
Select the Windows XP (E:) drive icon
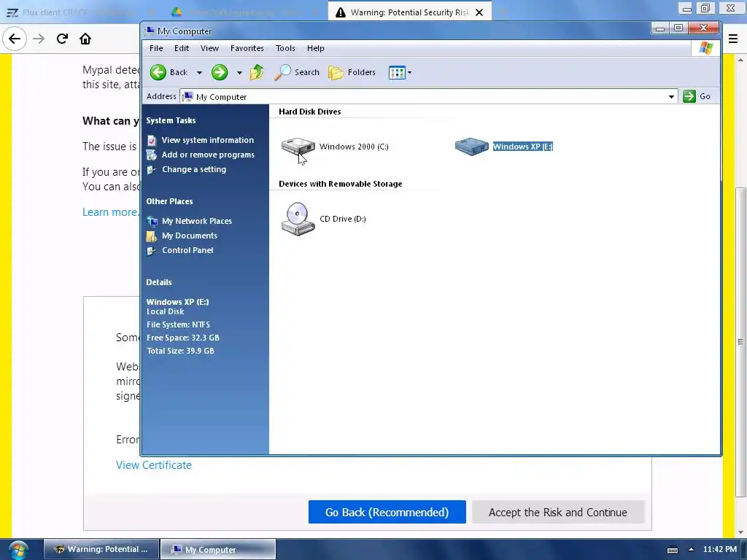coord(472,146)
